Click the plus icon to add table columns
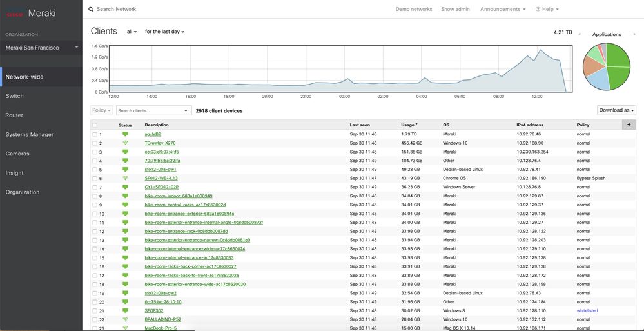 click(x=629, y=125)
